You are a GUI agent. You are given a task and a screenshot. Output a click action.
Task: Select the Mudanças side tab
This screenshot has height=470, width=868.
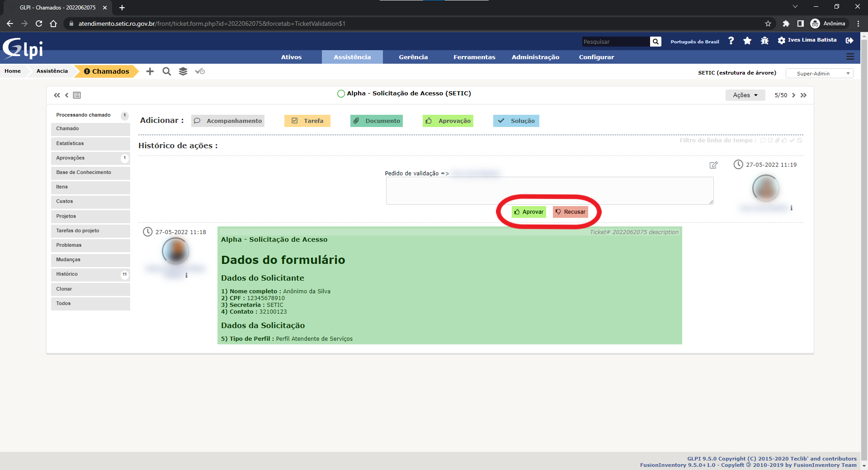point(90,260)
